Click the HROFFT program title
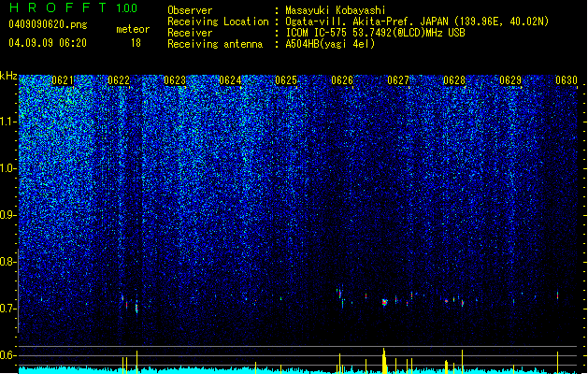The image size is (588, 374). click(x=58, y=7)
